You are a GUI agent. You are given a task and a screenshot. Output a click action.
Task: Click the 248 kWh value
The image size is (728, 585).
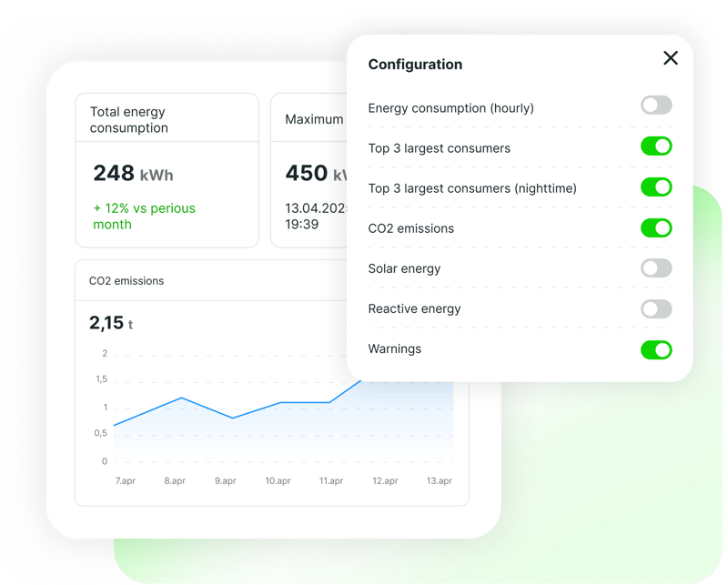tap(133, 174)
